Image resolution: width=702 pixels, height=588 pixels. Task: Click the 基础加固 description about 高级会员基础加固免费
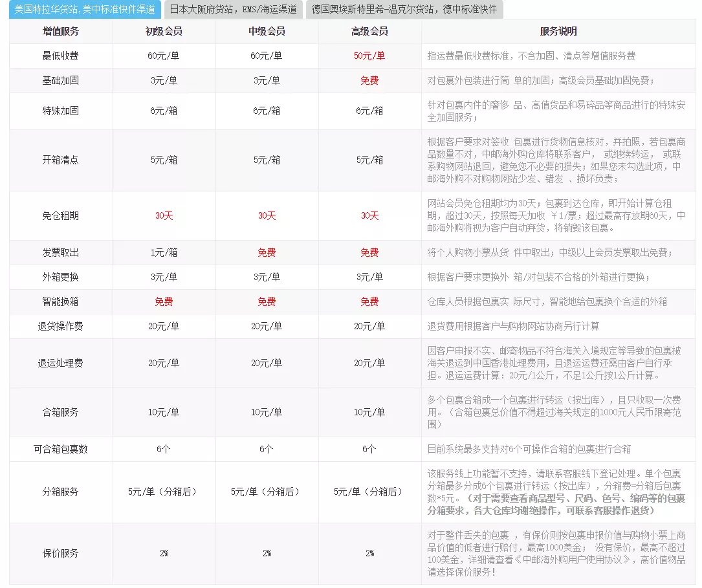[542, 81]
